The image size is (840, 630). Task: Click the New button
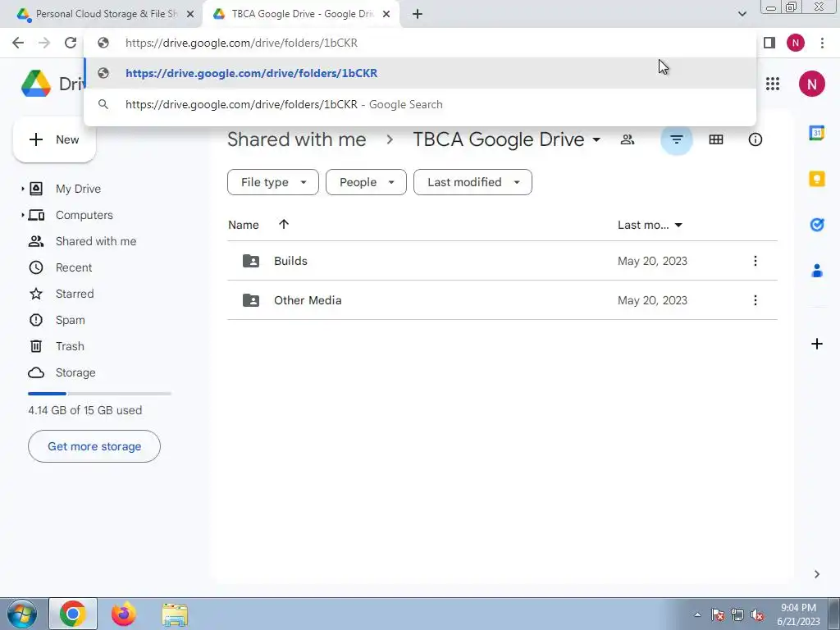(54, 139)
